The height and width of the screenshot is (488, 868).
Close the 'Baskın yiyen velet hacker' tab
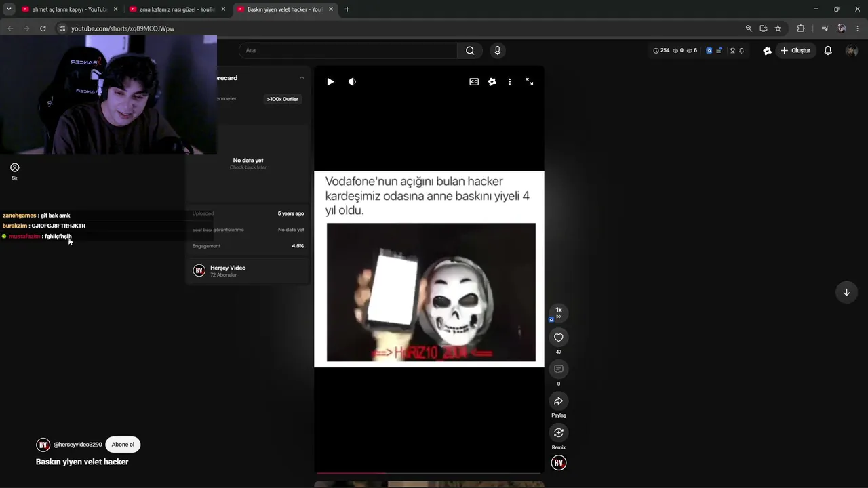331,9
